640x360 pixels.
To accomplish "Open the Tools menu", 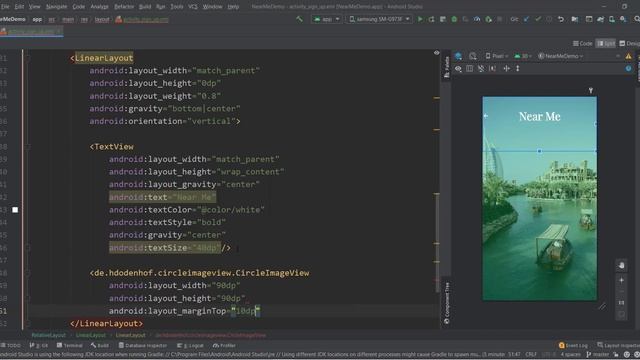I will click(177, 7).
